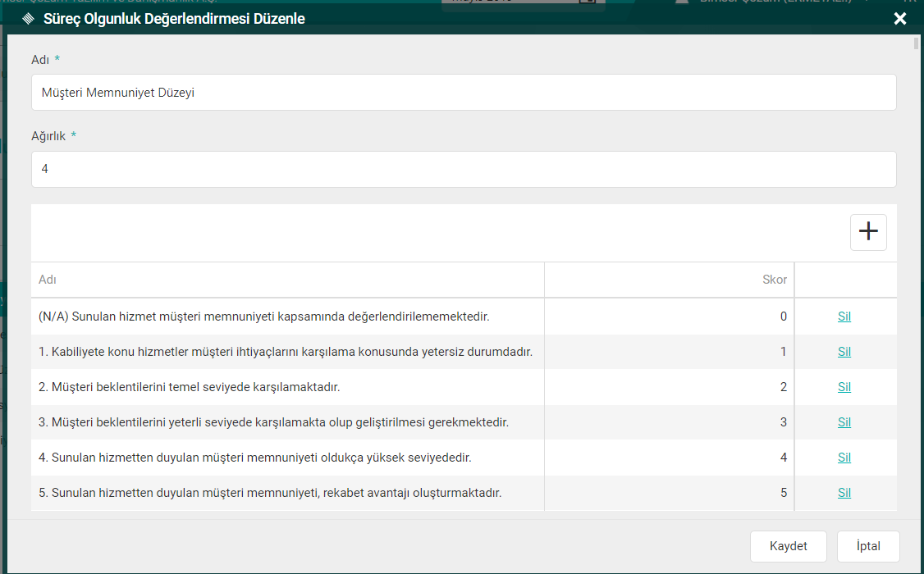Click Sil link for score 3 row
Screen dimensions: 924x574
coord(844,422)
